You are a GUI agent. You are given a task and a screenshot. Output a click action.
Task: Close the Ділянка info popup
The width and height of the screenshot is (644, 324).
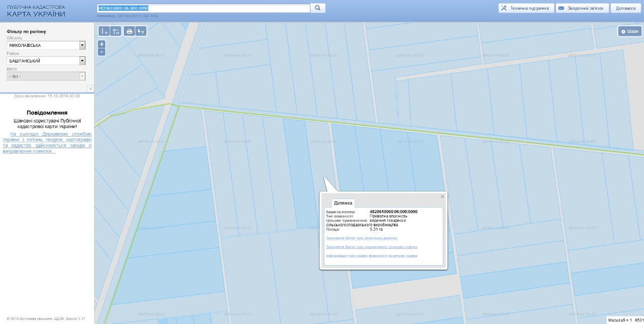(443, 197)
